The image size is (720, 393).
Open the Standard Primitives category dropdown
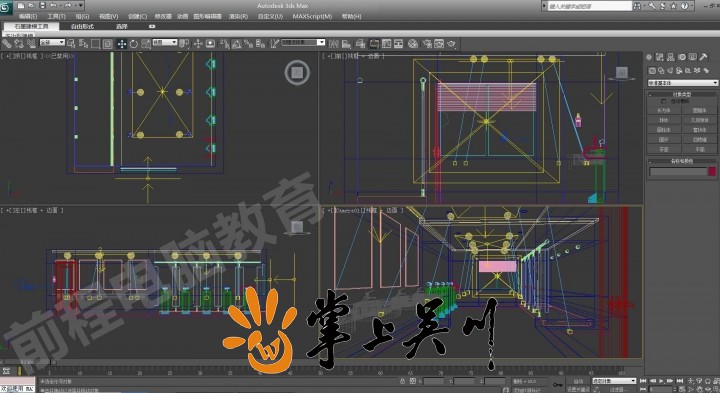[x=683, y=83]
